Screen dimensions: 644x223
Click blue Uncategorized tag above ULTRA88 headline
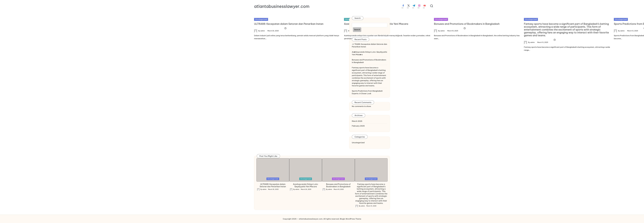(261, 19)
